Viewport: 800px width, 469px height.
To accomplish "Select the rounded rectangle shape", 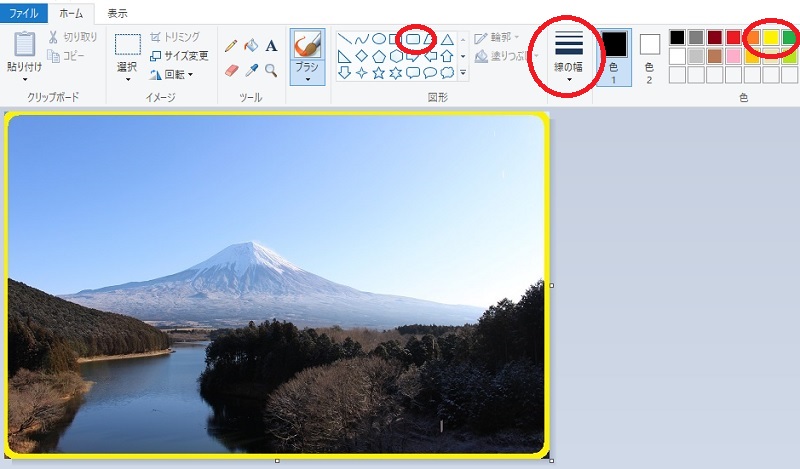I will click(x=412, y=39).
